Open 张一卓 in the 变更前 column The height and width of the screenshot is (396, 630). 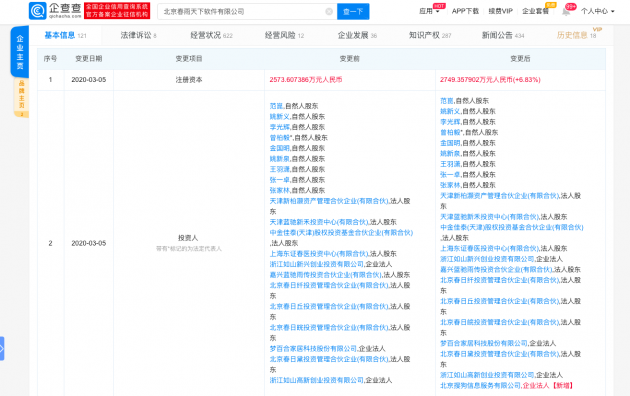[x=279, y=180]
